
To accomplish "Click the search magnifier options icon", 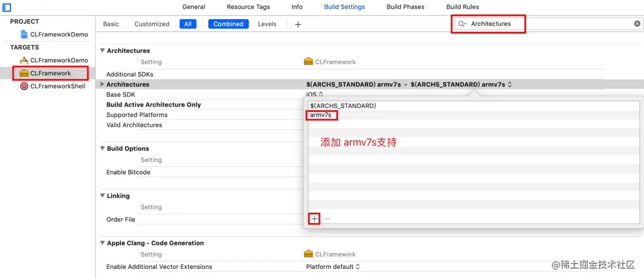I will (x=462, y=24).
